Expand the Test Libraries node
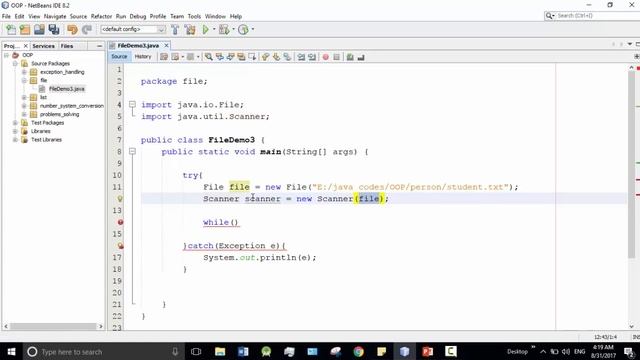 pos(15,140)
